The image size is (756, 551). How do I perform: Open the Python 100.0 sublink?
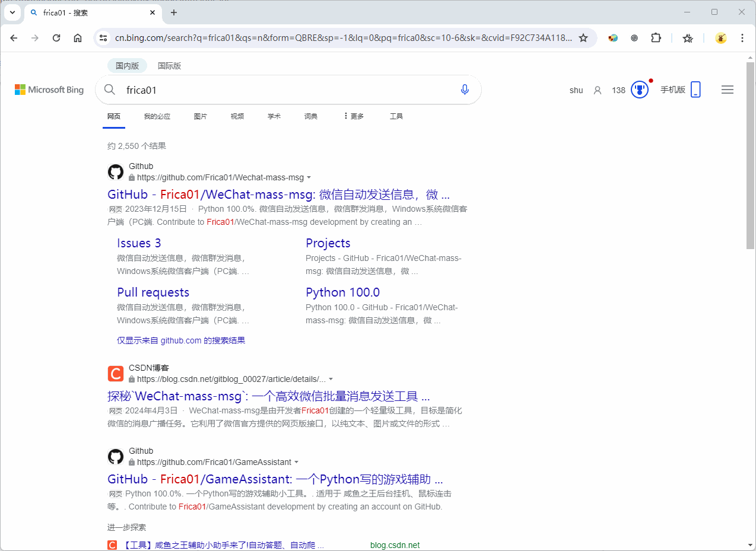tap(342, 292)
